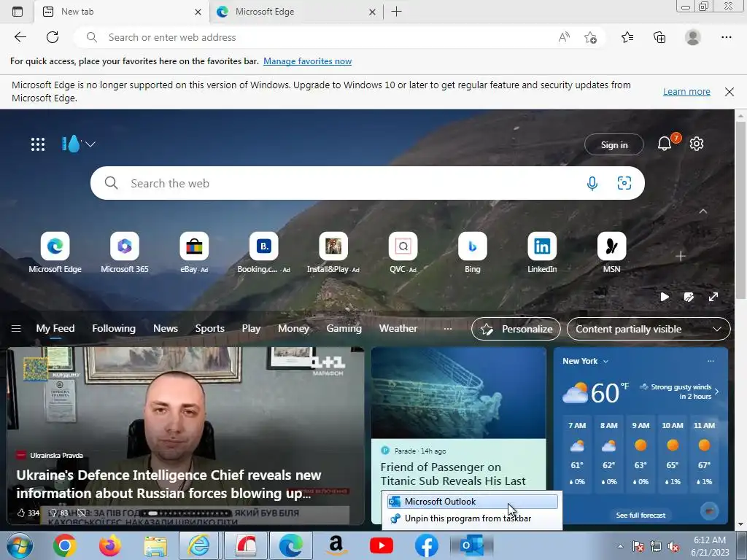747x560 pixels.
Task: Open a new browser tab
Action: point(396,12)
